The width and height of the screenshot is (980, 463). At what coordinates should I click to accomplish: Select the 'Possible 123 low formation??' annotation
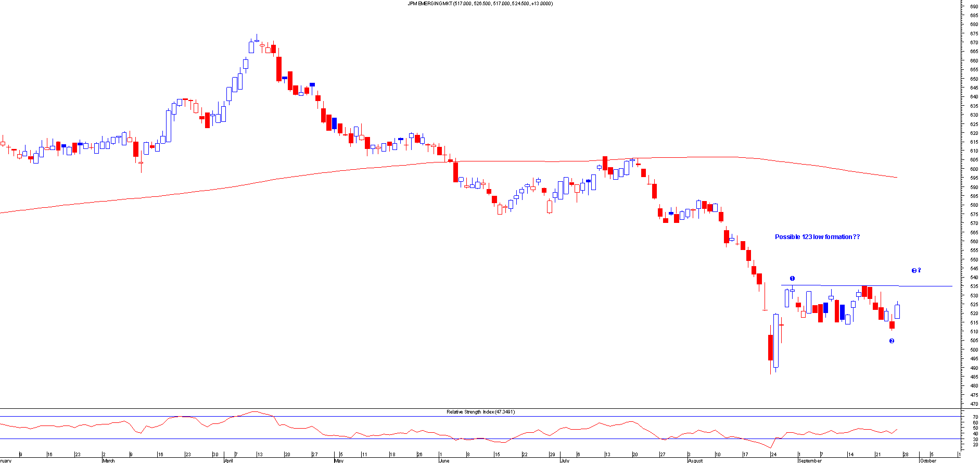click(x=817, y=237)
